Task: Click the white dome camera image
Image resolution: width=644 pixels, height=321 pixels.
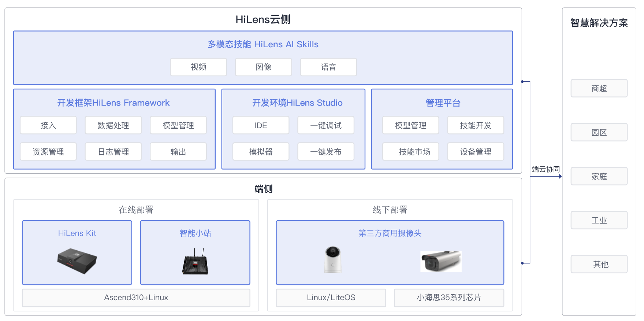Action: pyautogui.click(x=333, y=259)
